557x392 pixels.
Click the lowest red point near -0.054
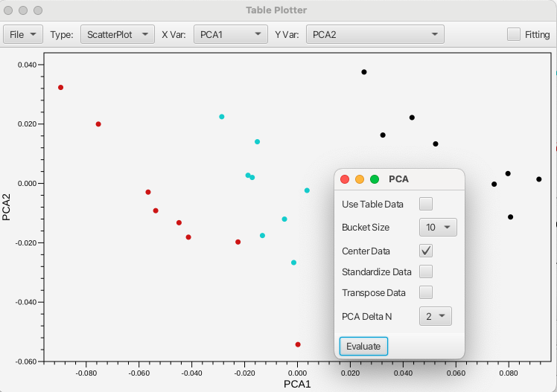[x=298, y=344]
